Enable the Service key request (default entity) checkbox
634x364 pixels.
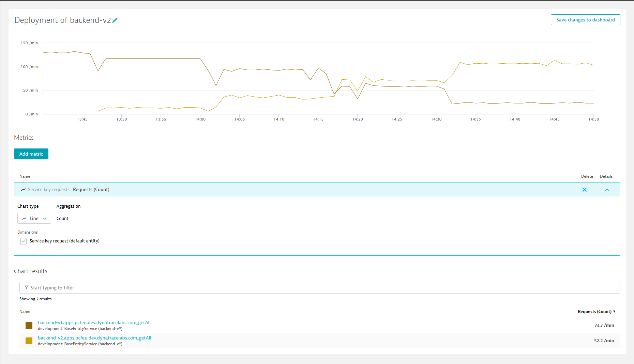click(23, 241)
